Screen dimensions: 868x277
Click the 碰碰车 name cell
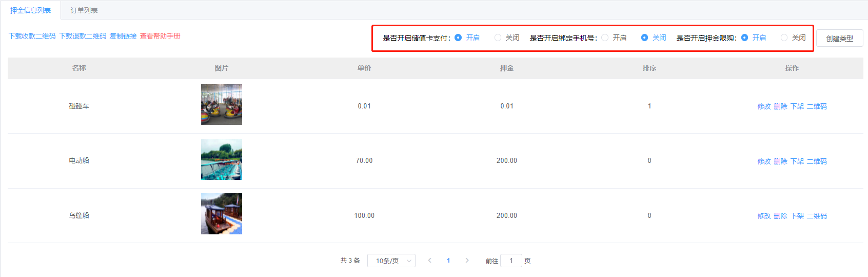pos(79,106)
